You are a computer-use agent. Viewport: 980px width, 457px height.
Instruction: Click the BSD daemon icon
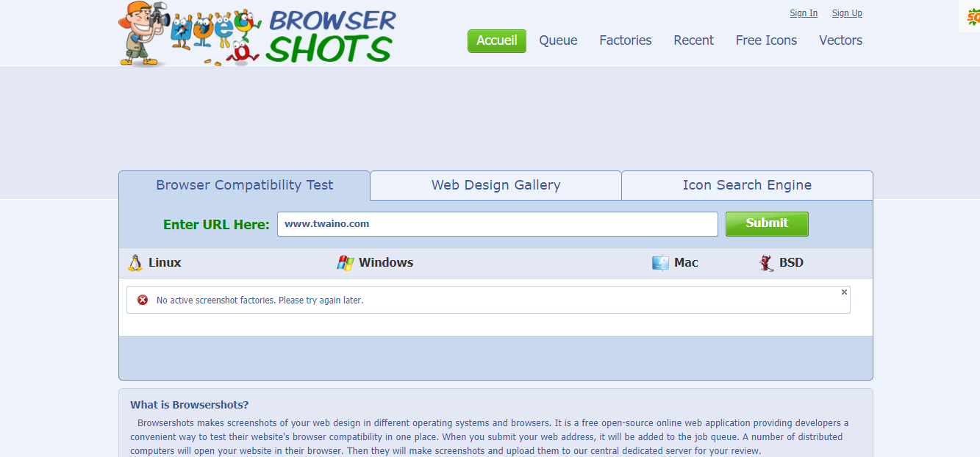[x=767, y=263]
